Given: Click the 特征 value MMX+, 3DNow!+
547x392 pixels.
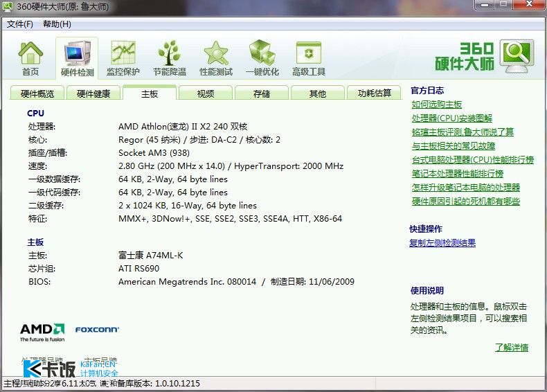Looking at the screenshot, I should pyautogui.click(x=231, y=219).
